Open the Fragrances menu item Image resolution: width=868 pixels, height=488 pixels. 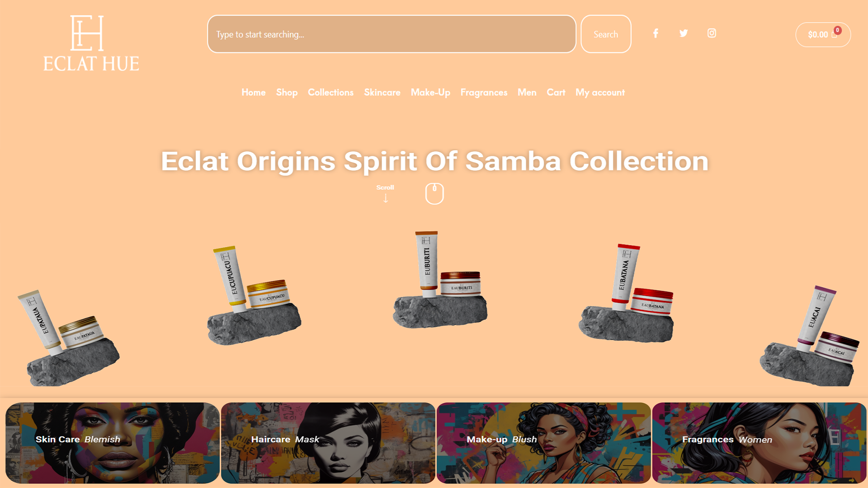484,93
